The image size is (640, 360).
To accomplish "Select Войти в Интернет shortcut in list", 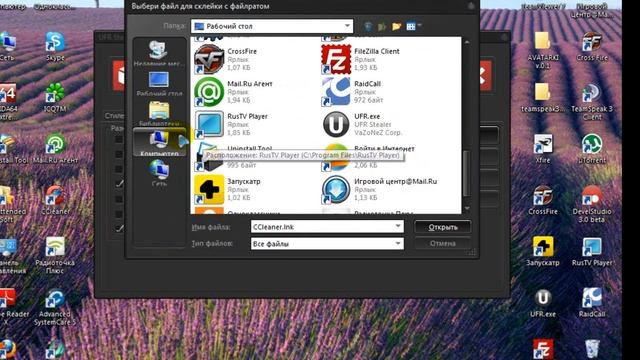I will point(369,157).
